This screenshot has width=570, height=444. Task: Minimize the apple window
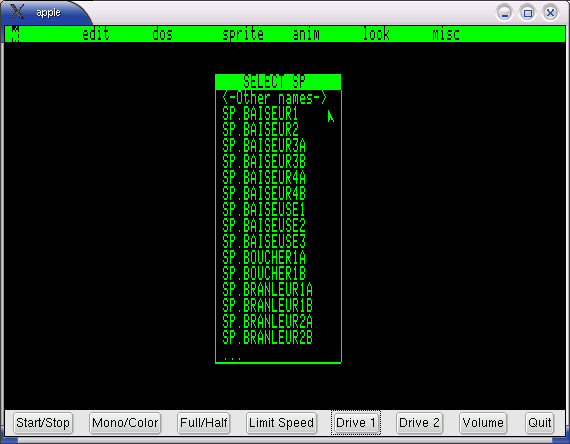(x=504, y=13)
